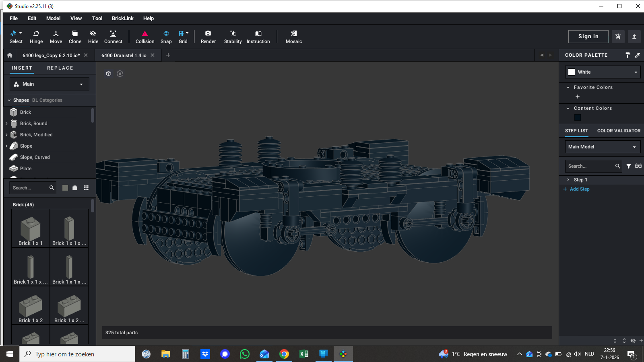Open the Main palette dropdown
Image resolution: width=644 pixels, height=362 pixels.
coord(49,84)
